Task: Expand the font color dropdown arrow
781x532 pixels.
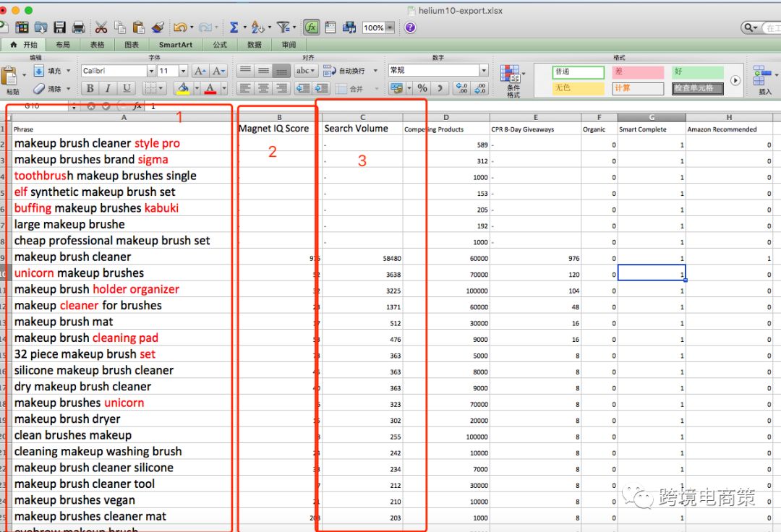Action: point(224,89)
